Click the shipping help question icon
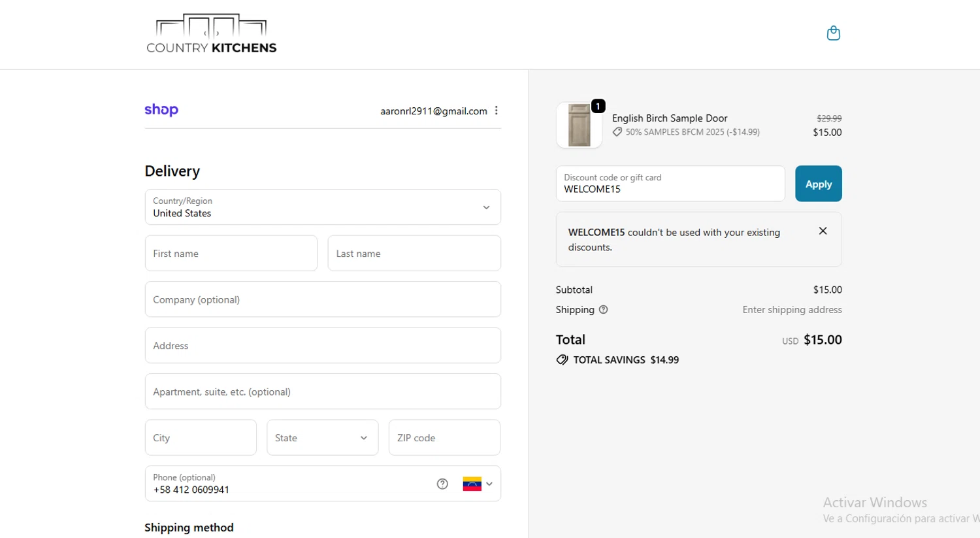 coord(603,310)
